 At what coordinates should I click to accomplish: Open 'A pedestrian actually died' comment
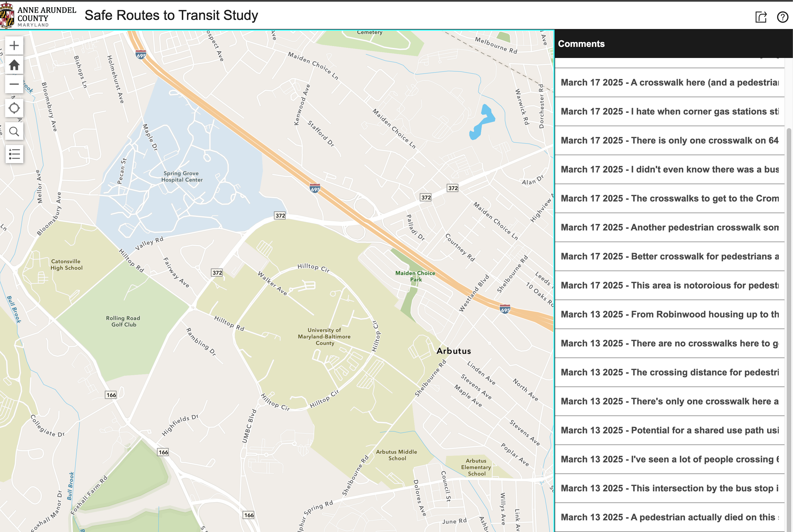tap(669, 517)
